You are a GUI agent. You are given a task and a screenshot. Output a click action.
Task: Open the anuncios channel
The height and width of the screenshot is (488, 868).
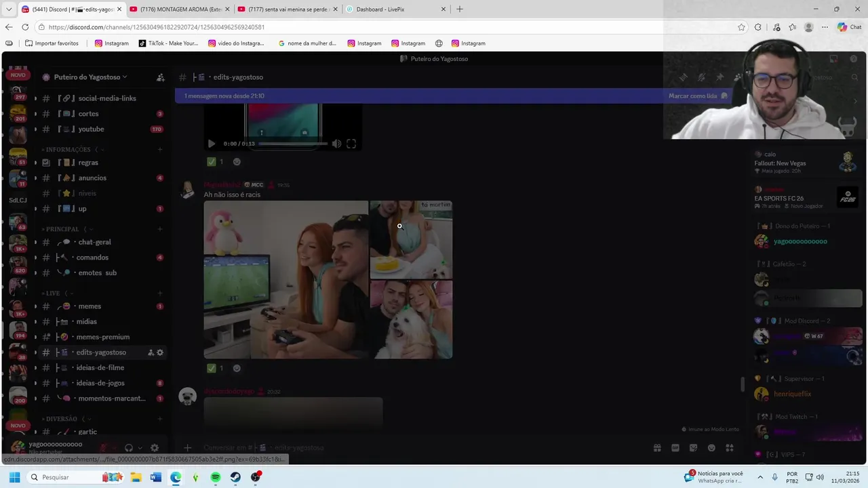[102, 178]
